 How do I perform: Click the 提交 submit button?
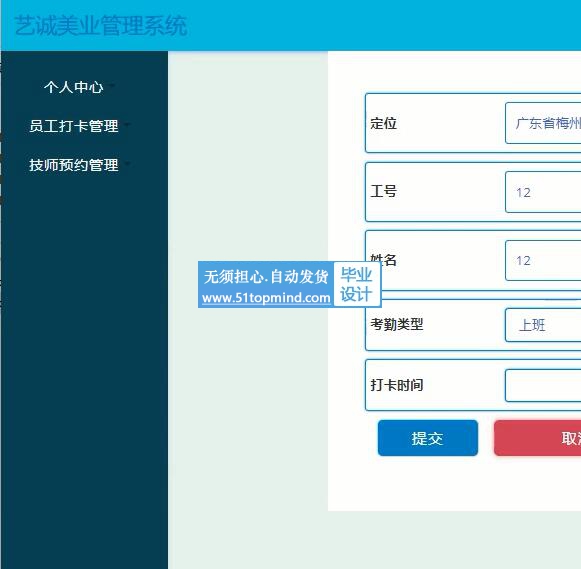point(428,438)
